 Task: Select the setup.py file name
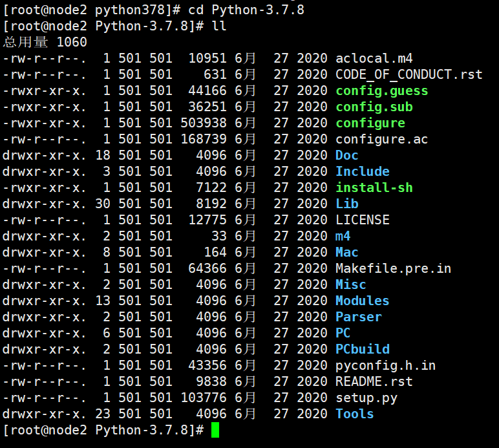click(x=366, y=398)
